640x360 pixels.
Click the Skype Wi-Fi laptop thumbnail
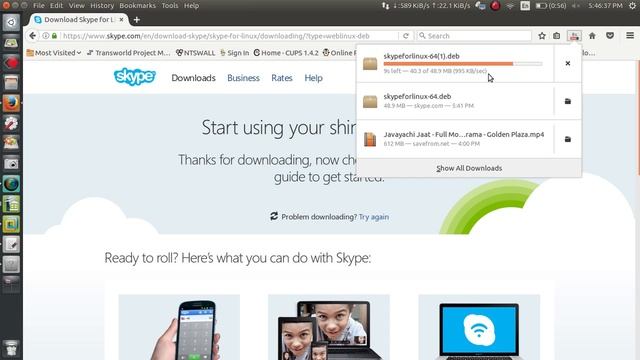pos(479,327)
